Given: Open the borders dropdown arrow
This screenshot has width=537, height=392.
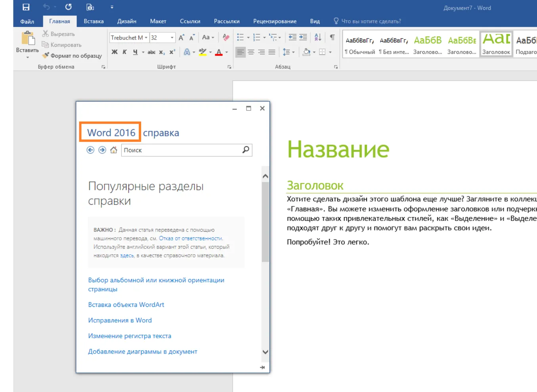Looking at the screenshot, I should click(330, 52).
